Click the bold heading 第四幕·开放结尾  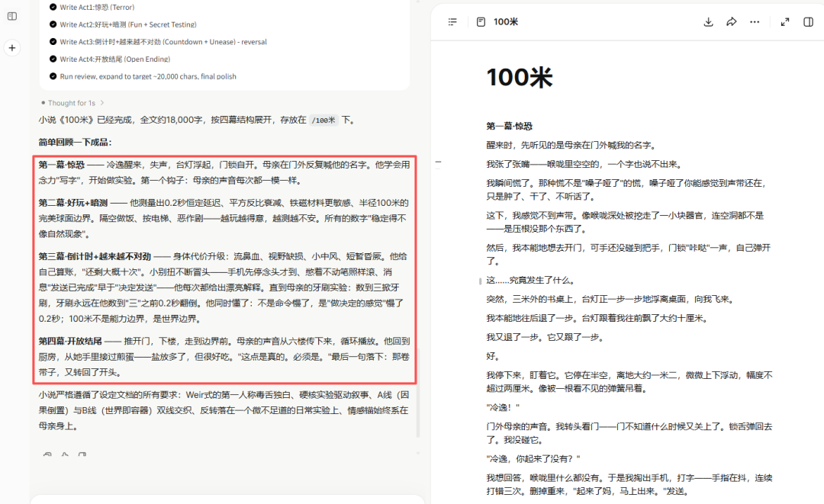tap(70, 341)
